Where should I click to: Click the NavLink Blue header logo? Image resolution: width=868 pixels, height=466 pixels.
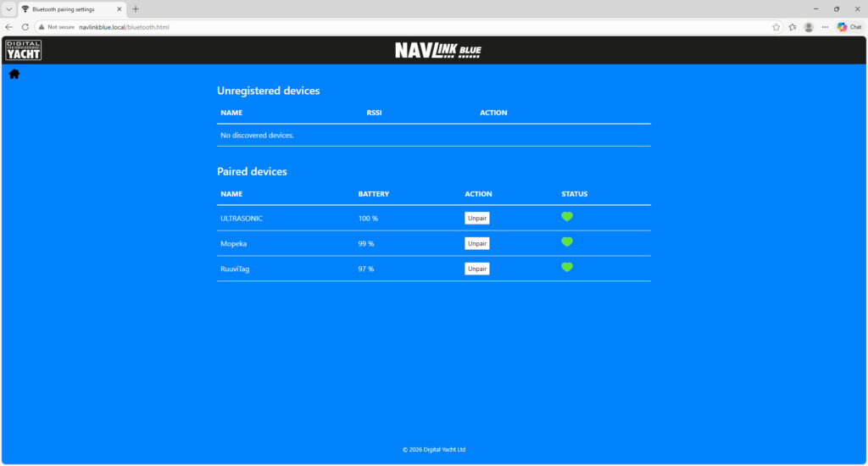pyautogui.click(x=437, y=51)
